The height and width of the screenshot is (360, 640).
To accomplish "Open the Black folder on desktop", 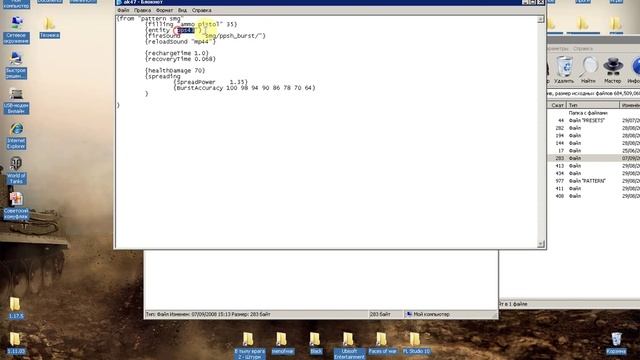I will [316, 343].
